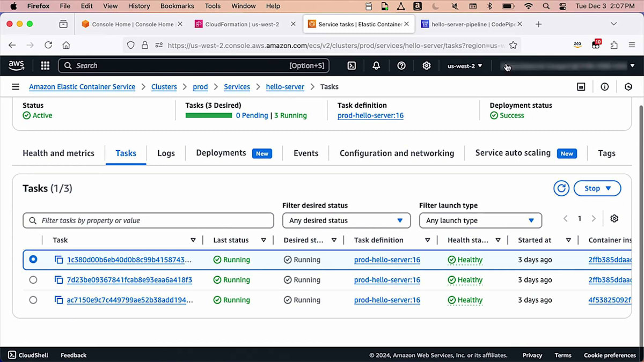This screenshot has width=644, height=362.
Task: Open the notifications bell
Action: (x=376, y=65)
